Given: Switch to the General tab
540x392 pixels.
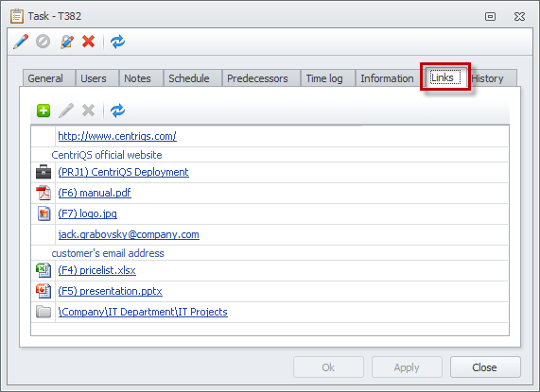Looking at the screenshot, I should click(x=45, y=78).
